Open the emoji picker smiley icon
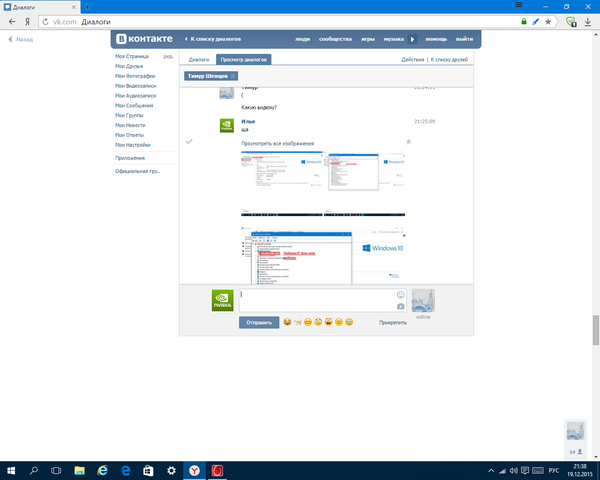The width and height of the screenshot is (600, 480). (x=401, y=295)
